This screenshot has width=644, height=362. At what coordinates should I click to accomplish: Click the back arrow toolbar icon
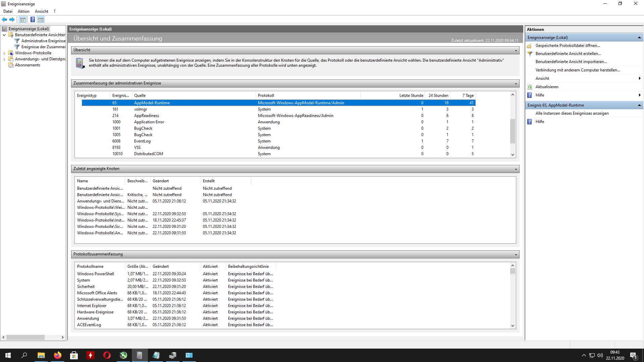click(4, 19)
